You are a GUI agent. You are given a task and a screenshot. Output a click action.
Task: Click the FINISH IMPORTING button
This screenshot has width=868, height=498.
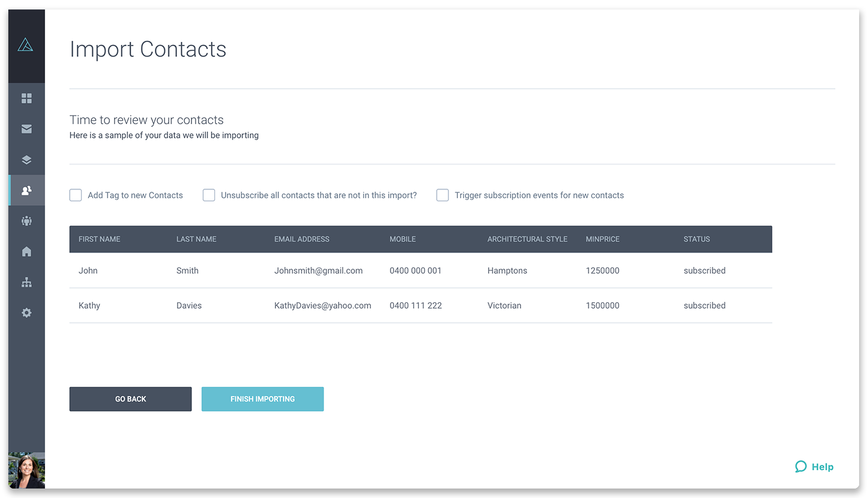click(x=262, y=399)
